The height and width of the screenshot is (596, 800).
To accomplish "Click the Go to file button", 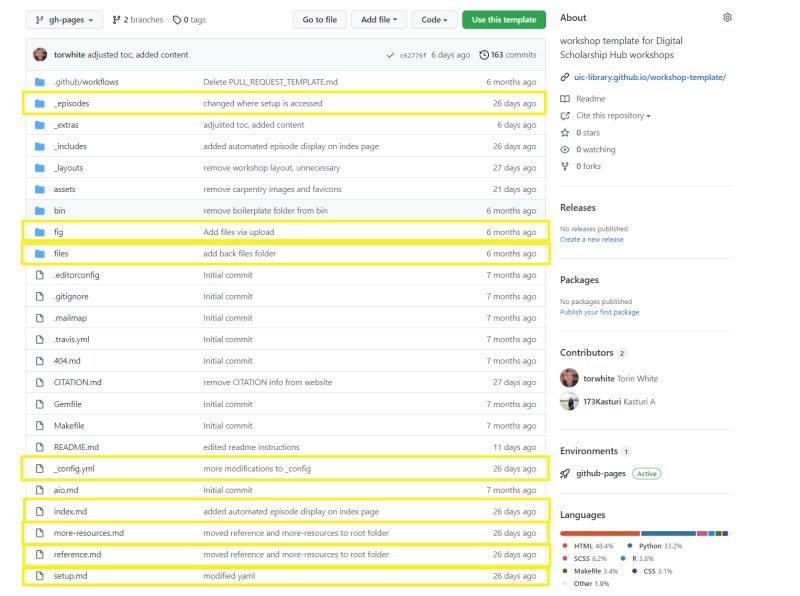I will click(x=319, y=20).
